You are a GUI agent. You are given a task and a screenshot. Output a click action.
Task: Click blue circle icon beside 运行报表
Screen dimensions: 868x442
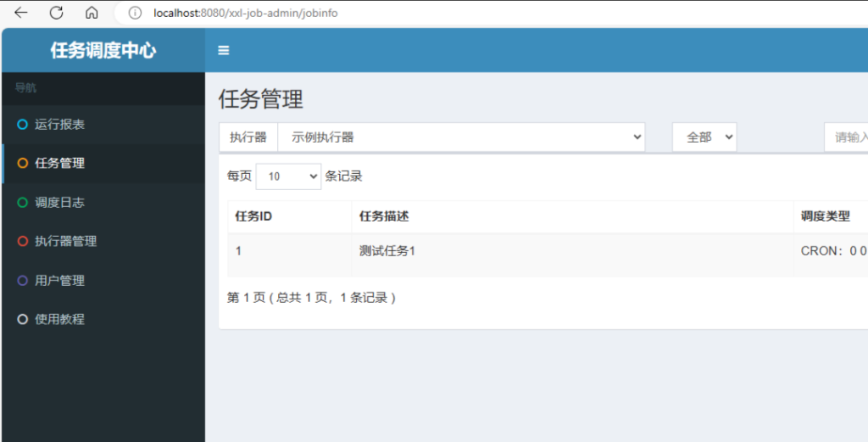click(x=22, y=125)
